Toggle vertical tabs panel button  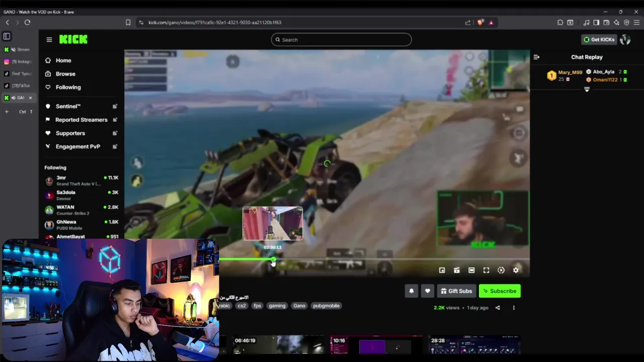[7, 36]
